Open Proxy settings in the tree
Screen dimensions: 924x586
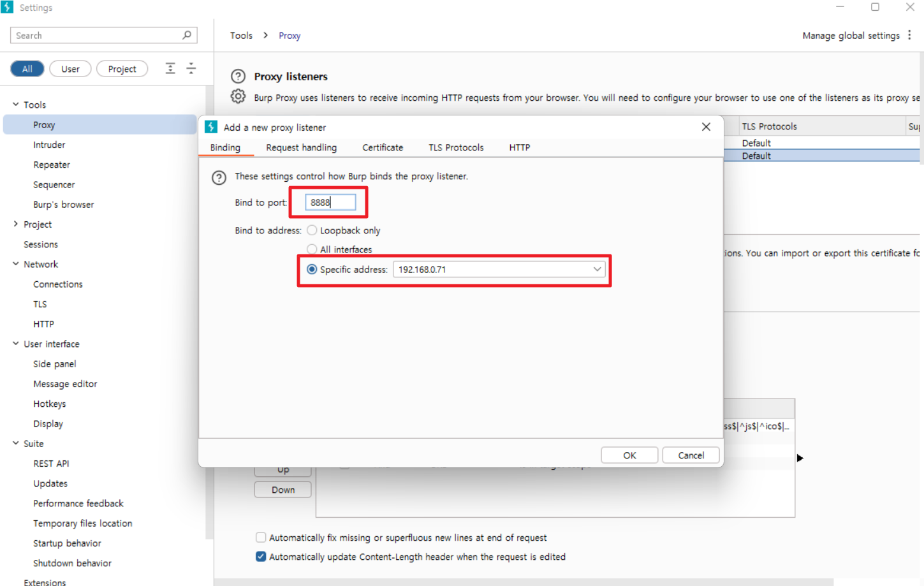tap(100, 124)
